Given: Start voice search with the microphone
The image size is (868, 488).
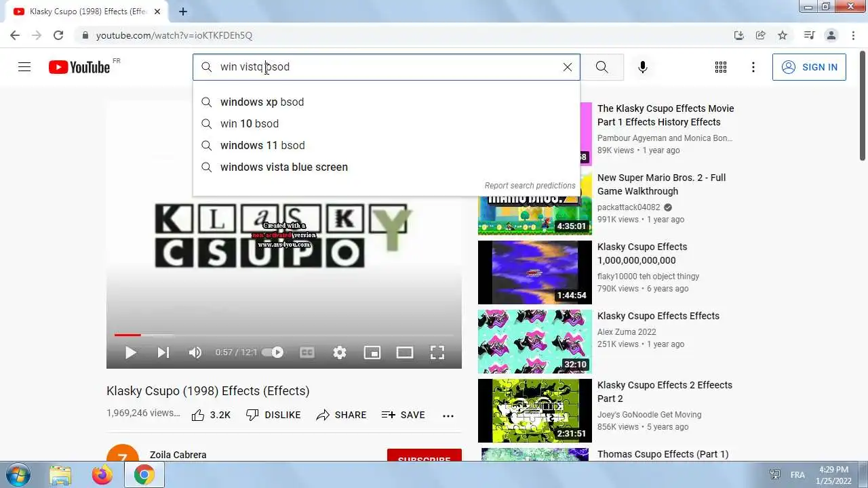Looking at the screenshot, I should point(643,67).
